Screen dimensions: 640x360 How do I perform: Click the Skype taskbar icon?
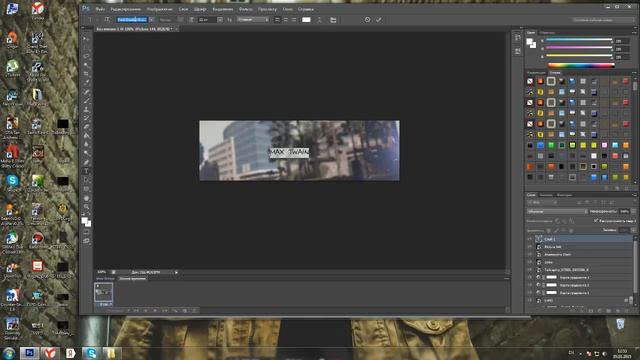click(91, 353)
